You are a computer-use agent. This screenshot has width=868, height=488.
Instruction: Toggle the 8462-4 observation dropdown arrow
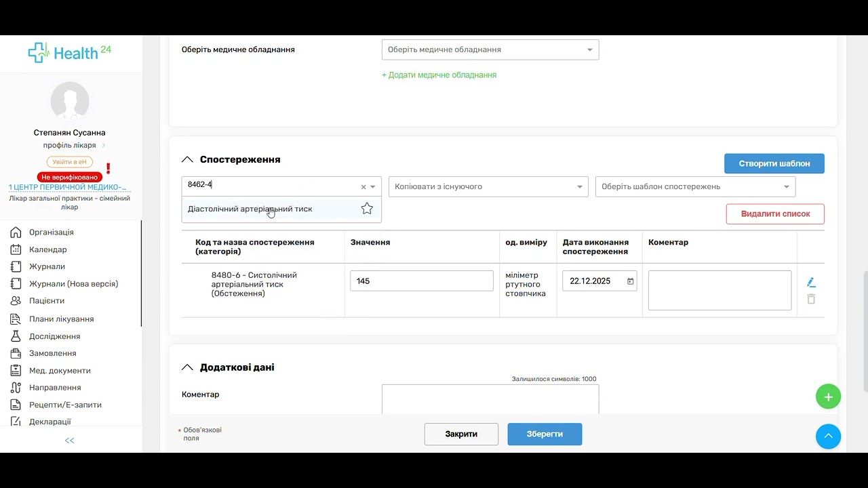click(373, 187)
